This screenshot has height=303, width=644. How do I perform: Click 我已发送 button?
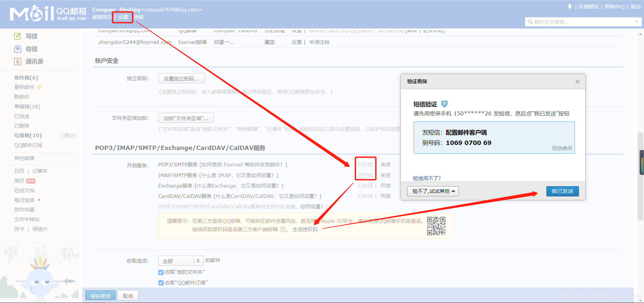[562, 191]
